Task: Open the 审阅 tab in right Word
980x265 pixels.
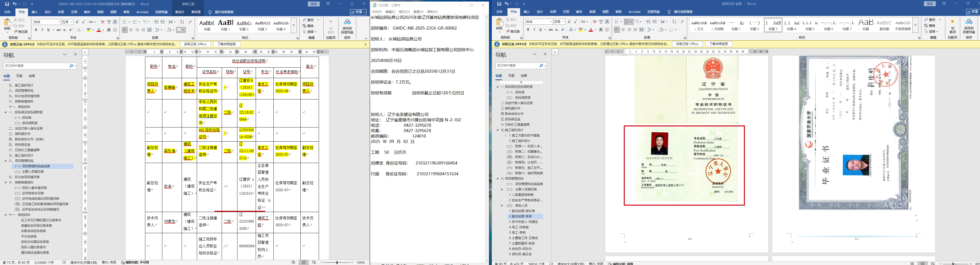Action: (x=592, y=12)
